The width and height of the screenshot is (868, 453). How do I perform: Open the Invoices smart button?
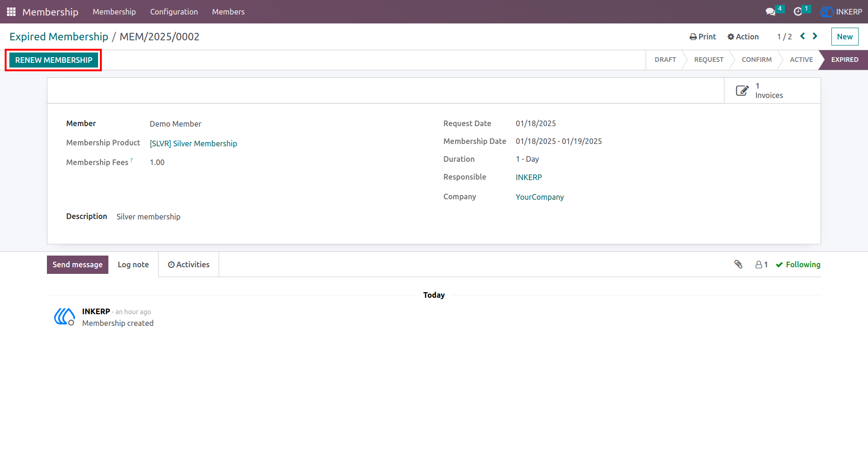click(x=772, y=91)
